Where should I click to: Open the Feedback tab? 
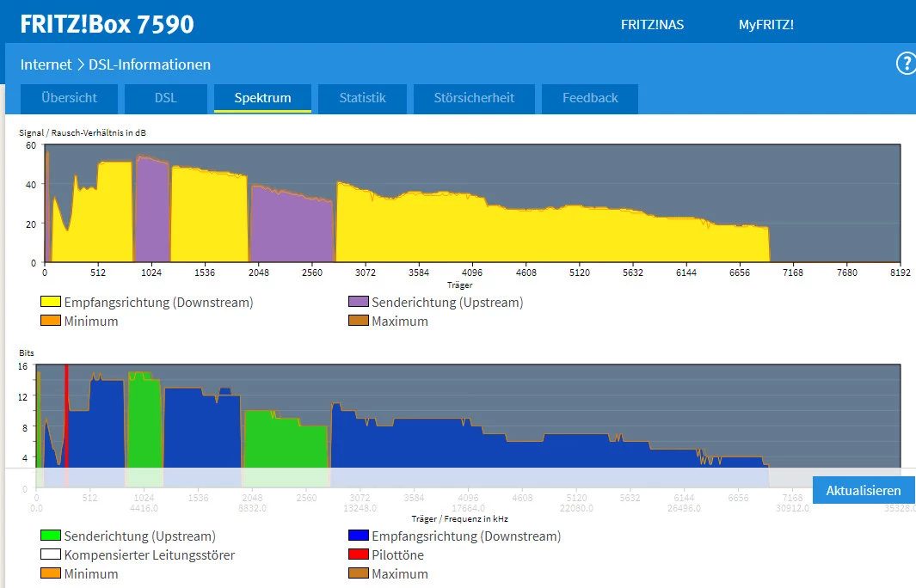coord(590,98)
